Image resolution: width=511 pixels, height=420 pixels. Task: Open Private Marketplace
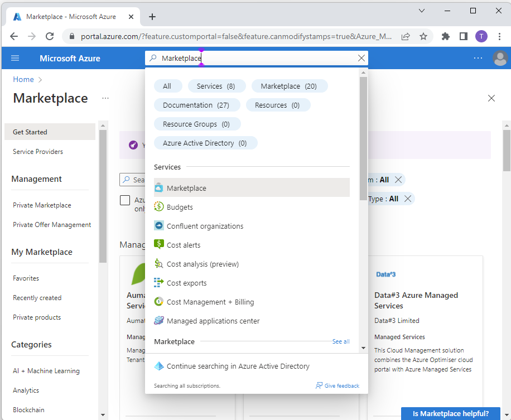42,205
